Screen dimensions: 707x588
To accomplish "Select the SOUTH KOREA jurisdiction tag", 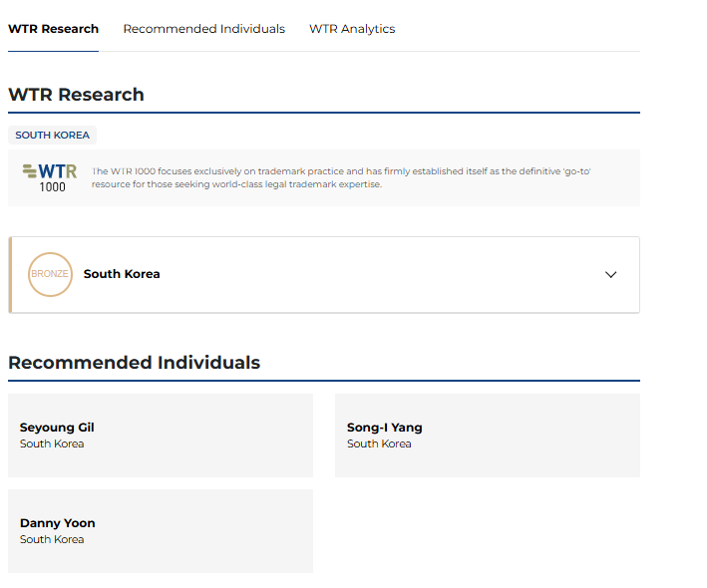I will [x=52, y=136].
